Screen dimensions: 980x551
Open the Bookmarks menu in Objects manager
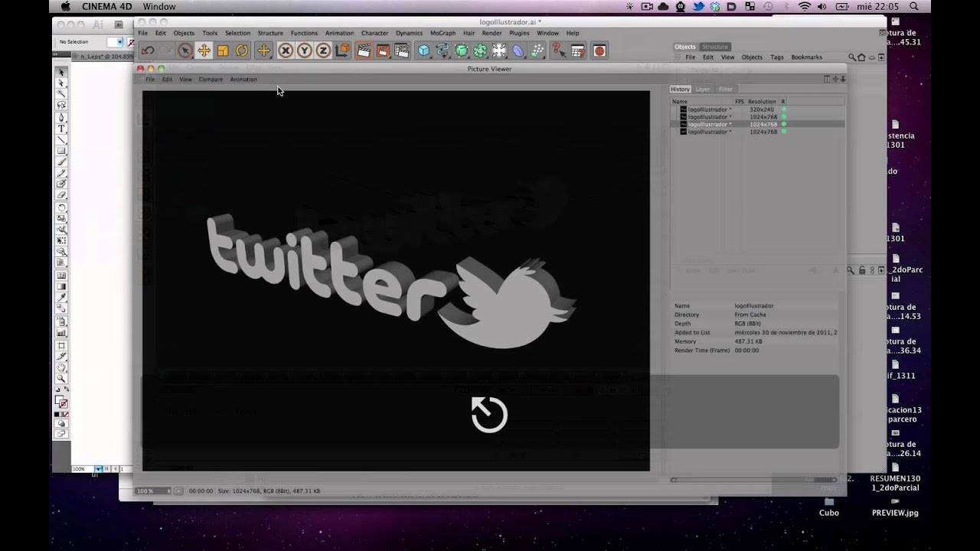[x=806, y=57]
